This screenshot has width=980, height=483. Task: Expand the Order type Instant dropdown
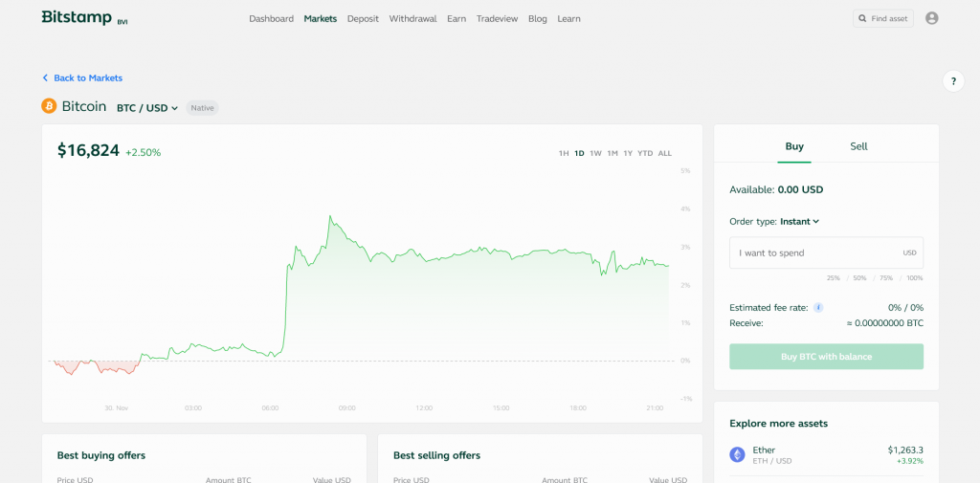tap(799, 221)
